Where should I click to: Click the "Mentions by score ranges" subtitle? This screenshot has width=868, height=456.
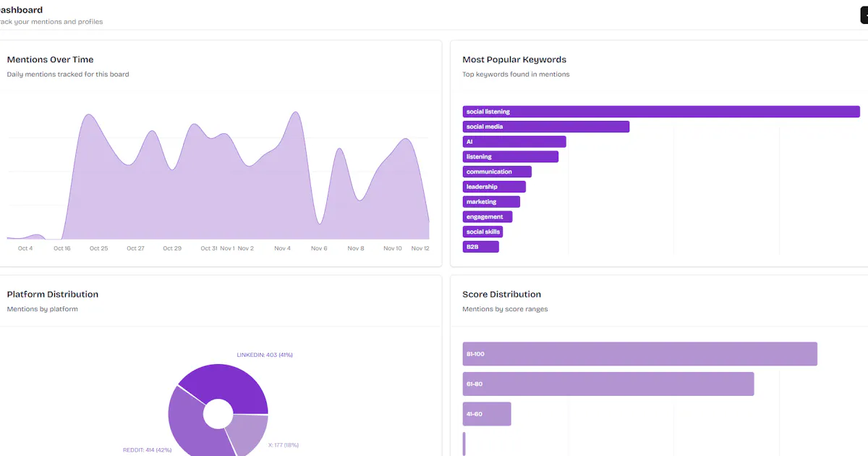(505, 309)
